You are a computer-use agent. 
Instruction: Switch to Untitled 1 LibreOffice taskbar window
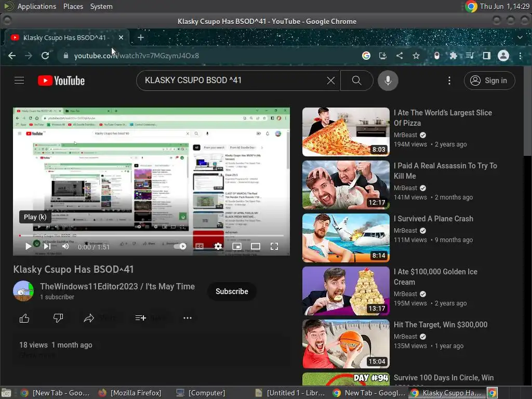[x=290, y=393]
